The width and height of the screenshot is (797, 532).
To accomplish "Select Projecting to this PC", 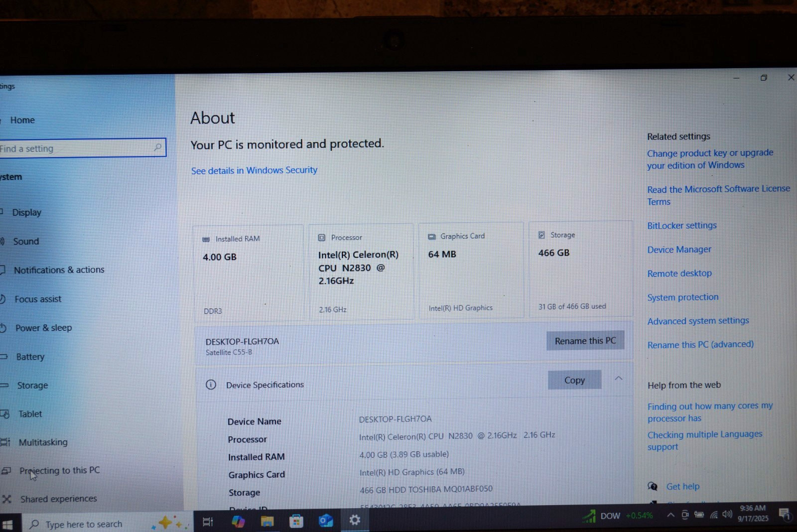I will click(59, 471).
